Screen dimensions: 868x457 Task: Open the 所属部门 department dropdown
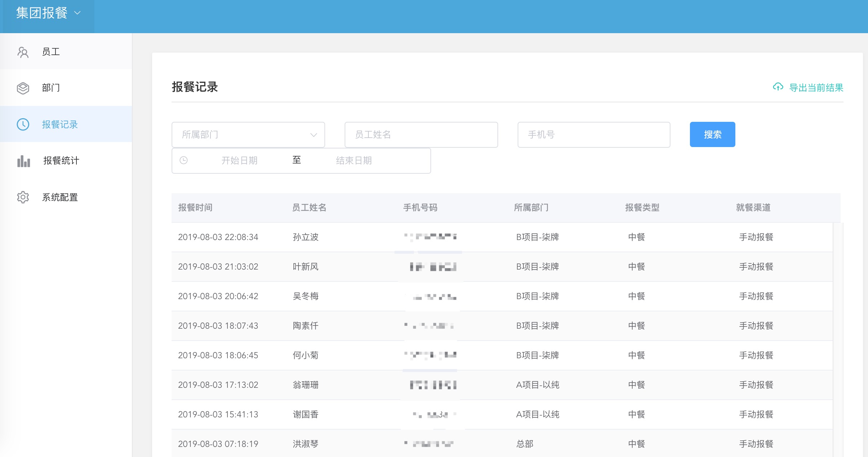tap(248, 134)
